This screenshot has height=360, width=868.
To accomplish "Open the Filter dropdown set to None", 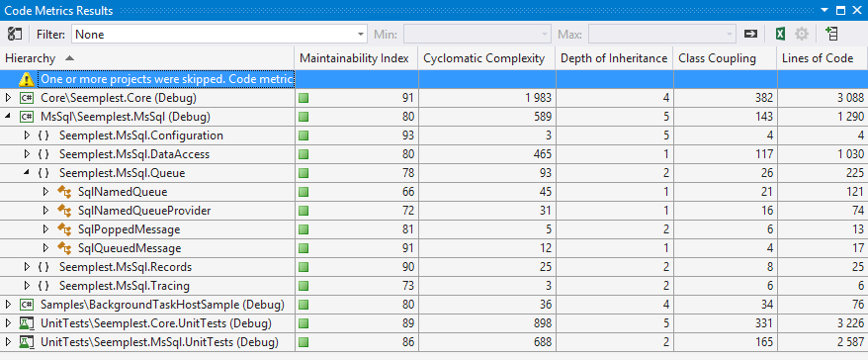I will tap(219, 34).
